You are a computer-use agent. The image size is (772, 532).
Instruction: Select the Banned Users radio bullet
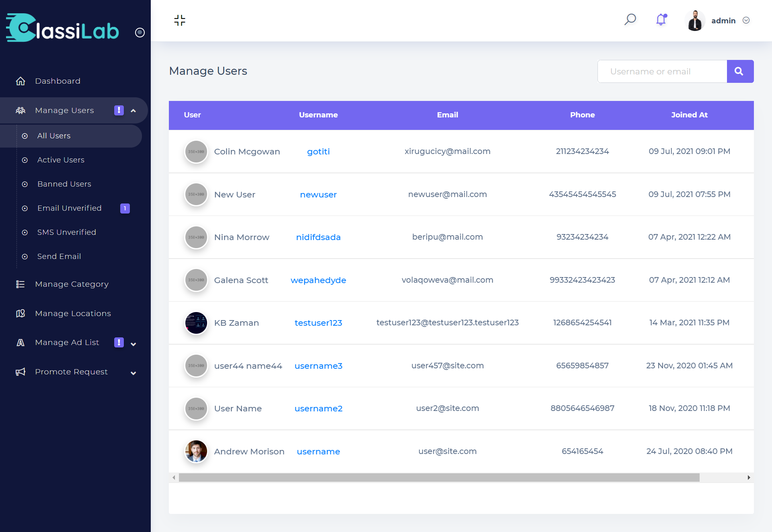[x=25, y=184]
